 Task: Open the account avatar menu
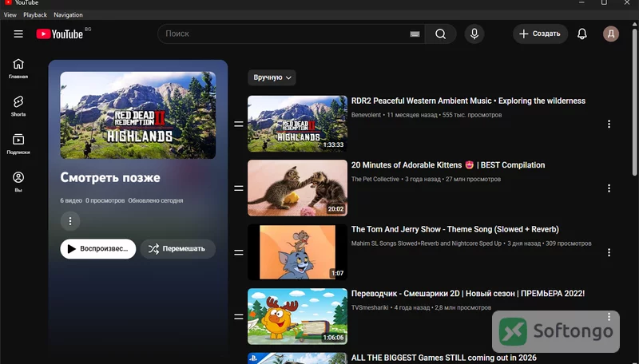(x=611, y=34)
